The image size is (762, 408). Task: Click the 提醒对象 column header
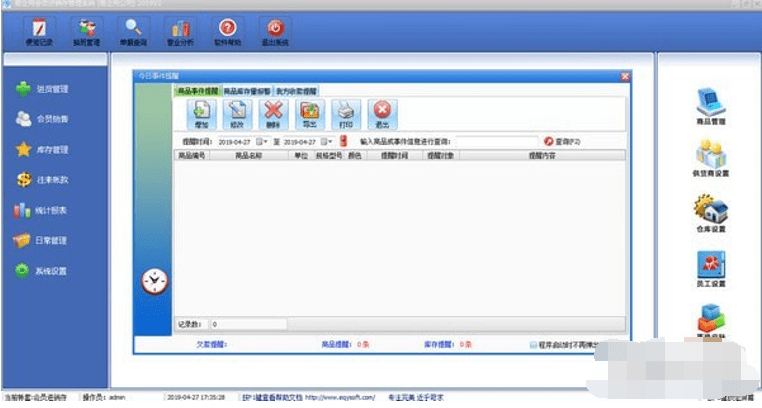[440, 155]
